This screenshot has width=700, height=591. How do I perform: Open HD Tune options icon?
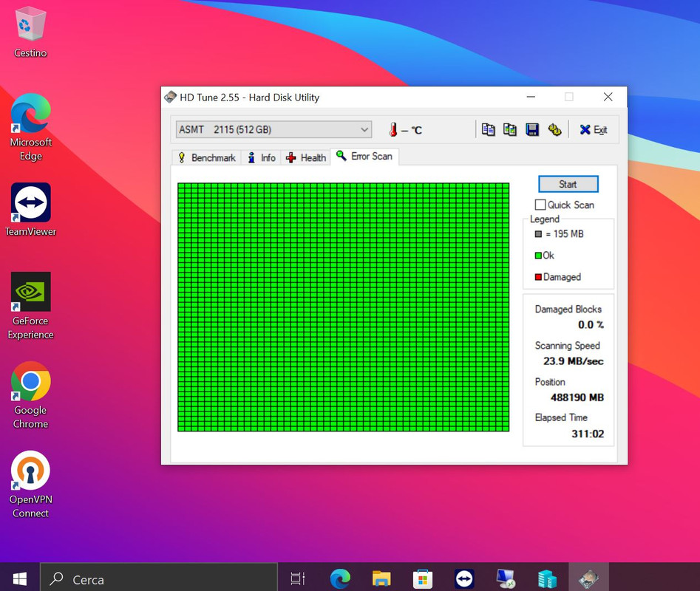(x=554, y=130)
